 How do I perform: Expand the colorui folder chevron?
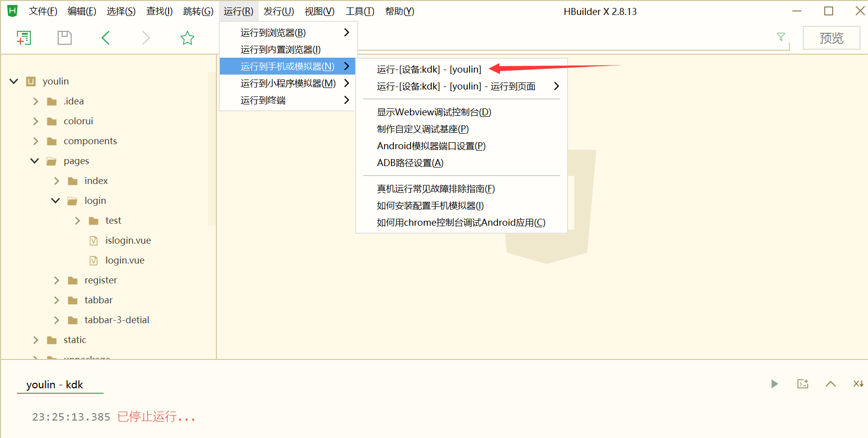(35, 121)
